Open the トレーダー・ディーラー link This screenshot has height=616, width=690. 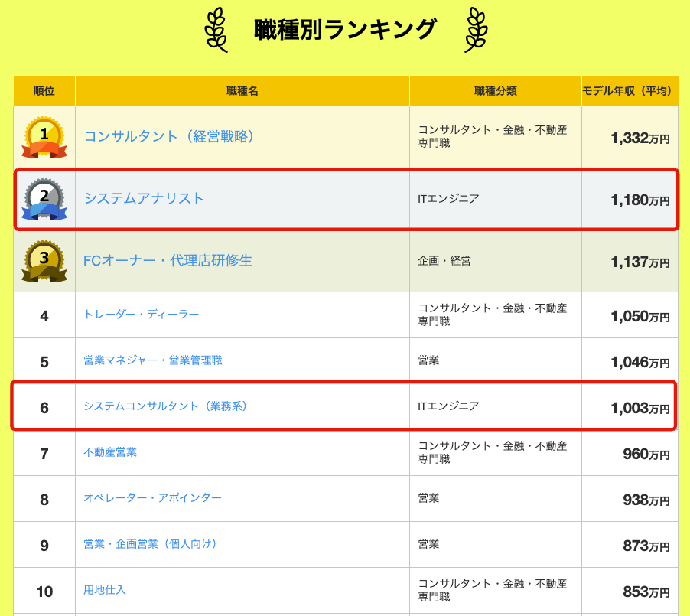click(x=142, y=315)
